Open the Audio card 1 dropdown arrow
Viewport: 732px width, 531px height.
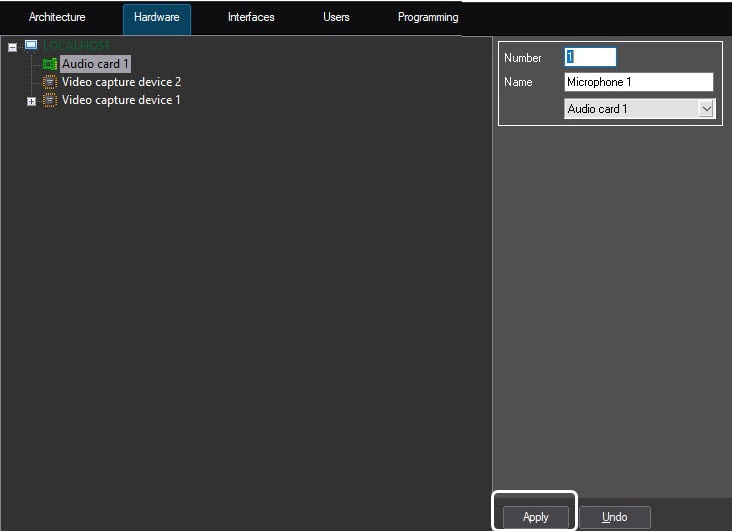point(706,108)
